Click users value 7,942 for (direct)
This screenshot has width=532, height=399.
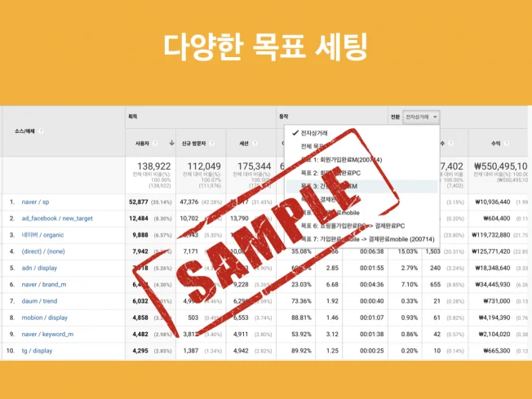point(140,251)
